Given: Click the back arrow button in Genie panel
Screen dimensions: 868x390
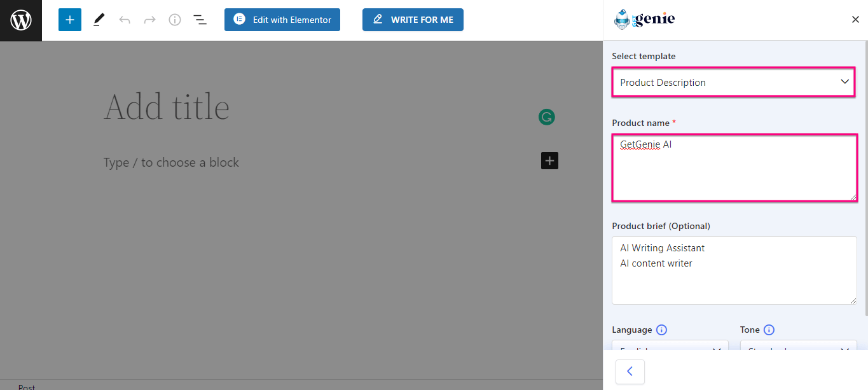Looking at the screenshot, I should tap(630, 372).
